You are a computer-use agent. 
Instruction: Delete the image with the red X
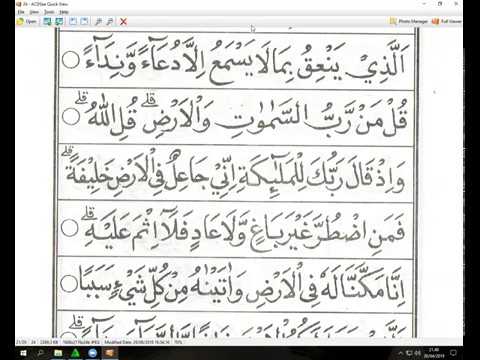click(x=123, y=22)
